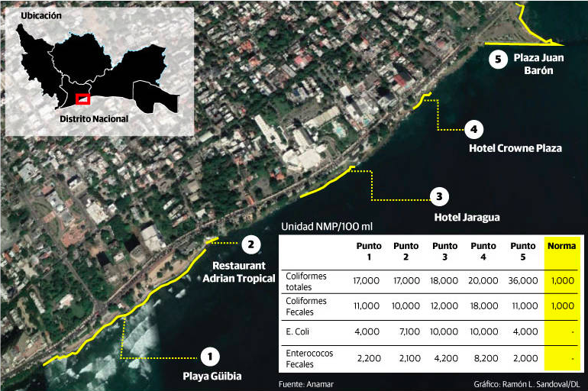Screen dimensions: 588x391
Task: Click the 12,000 value in Coliformes Fecales
Action: coord(444,306)
